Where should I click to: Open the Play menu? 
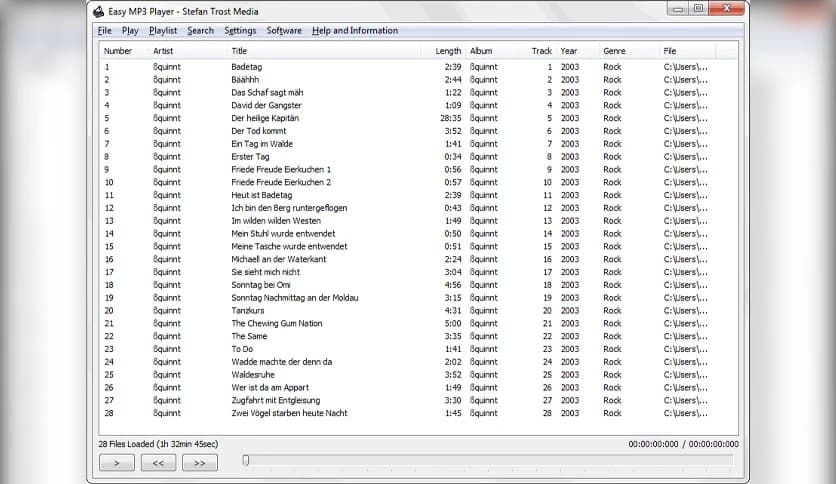point(130,30)
